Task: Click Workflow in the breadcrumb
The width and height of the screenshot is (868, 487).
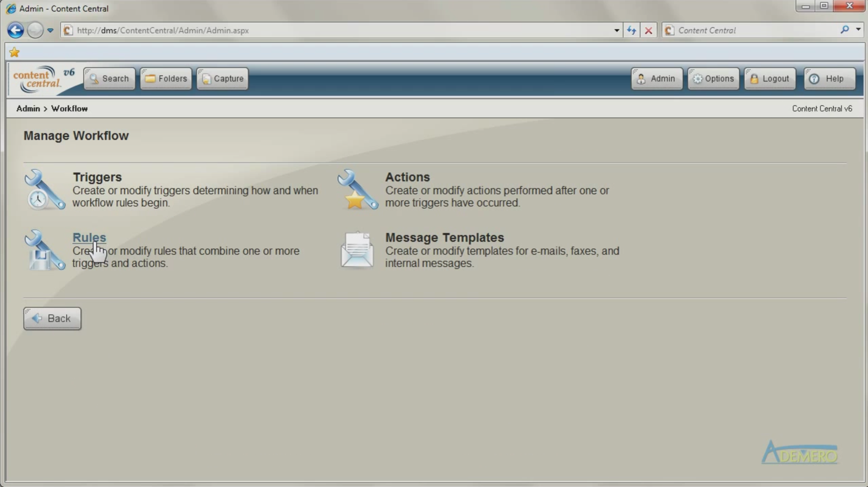Action: pos(69,108)
